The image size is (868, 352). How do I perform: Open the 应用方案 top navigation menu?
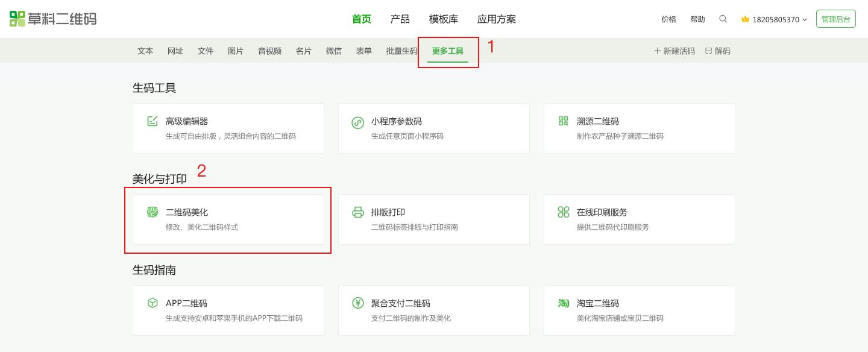coord(497,19)
